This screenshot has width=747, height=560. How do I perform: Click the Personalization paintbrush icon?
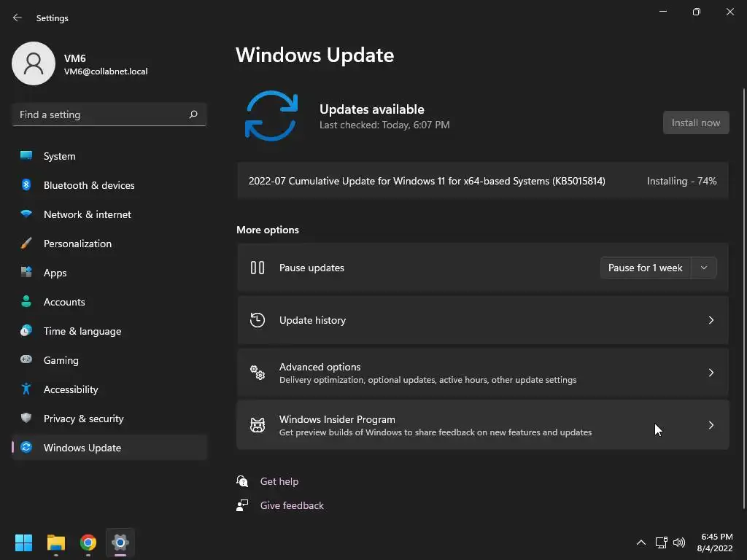click(26, 244)
